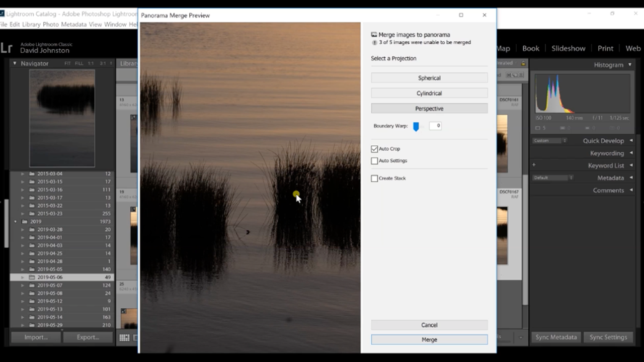
Task: Click the warning icon beside unable-to-merge message
Action: click(x=374, y=43)
